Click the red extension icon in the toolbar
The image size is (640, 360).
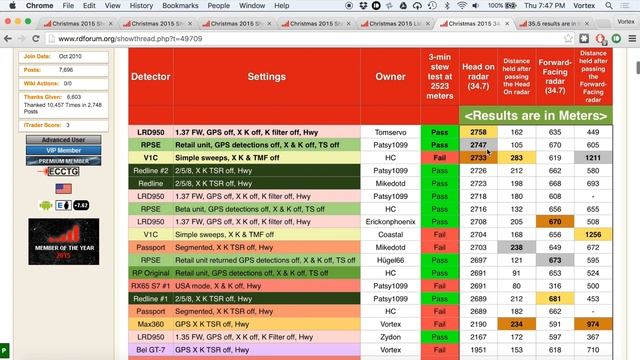coord(600,39)
